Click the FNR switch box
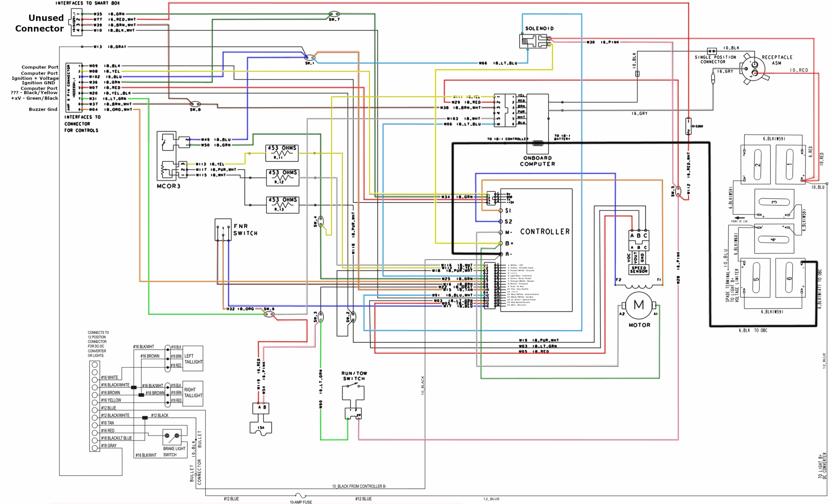 coord(223,229)
